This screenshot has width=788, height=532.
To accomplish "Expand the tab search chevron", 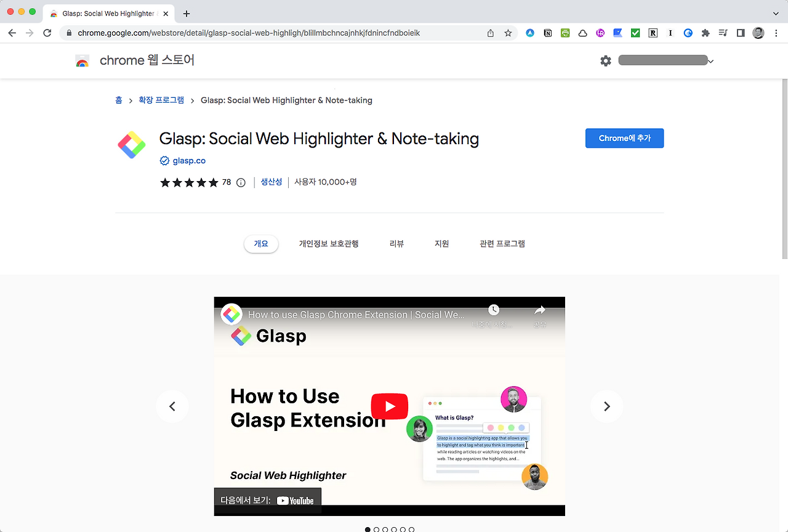I will (776, 14).
